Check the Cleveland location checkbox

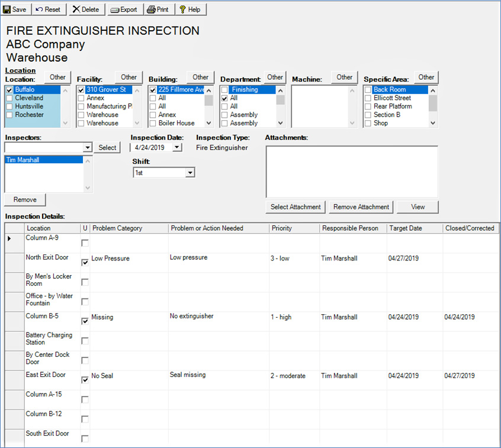(x=9, y=98)
